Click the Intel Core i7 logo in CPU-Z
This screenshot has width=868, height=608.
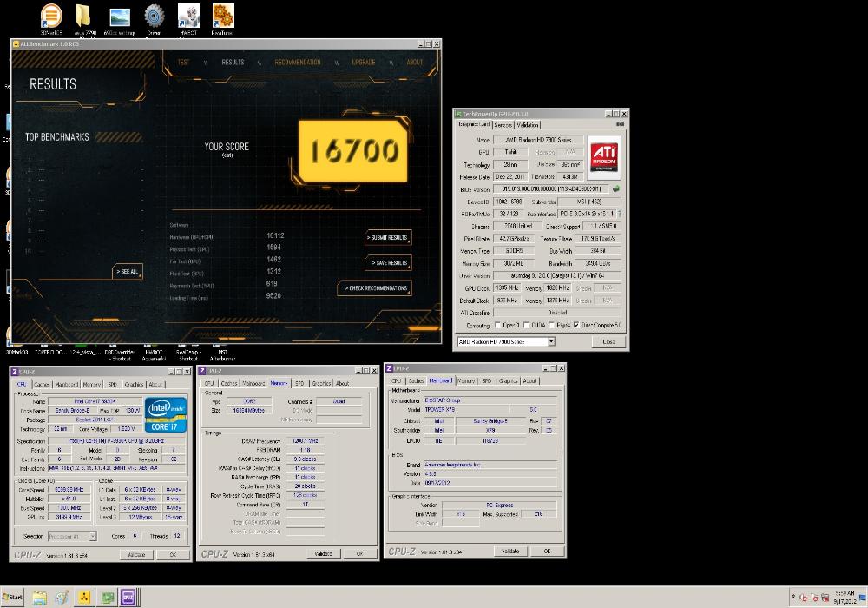[166, 415]
